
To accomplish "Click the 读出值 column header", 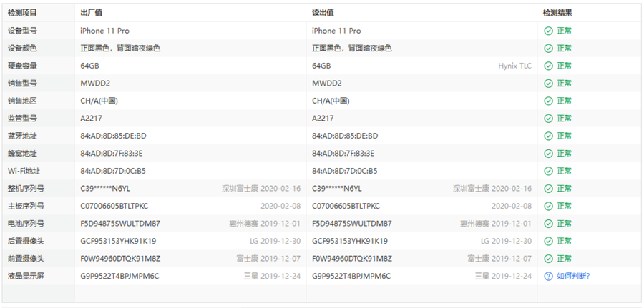I will [x=323, y=13].
